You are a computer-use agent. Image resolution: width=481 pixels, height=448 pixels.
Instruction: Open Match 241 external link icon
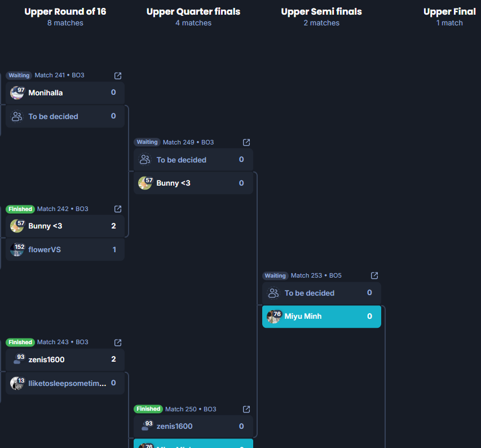(118, 76)
